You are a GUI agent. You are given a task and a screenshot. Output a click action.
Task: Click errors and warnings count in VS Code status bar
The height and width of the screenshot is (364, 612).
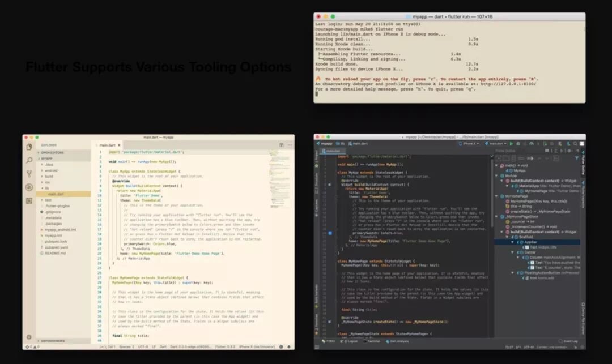pyautogui.click(x=32, y=346)
